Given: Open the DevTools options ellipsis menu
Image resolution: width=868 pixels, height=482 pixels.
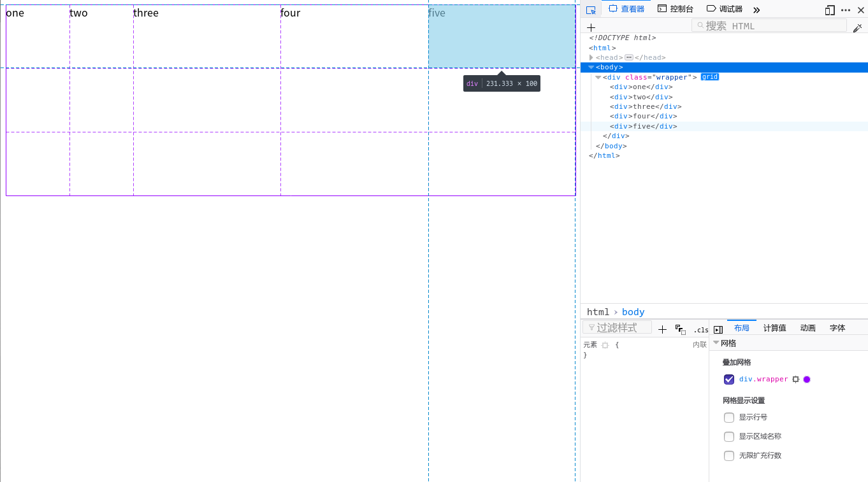Looking at the screenshot, I should (x=846, y=10).
